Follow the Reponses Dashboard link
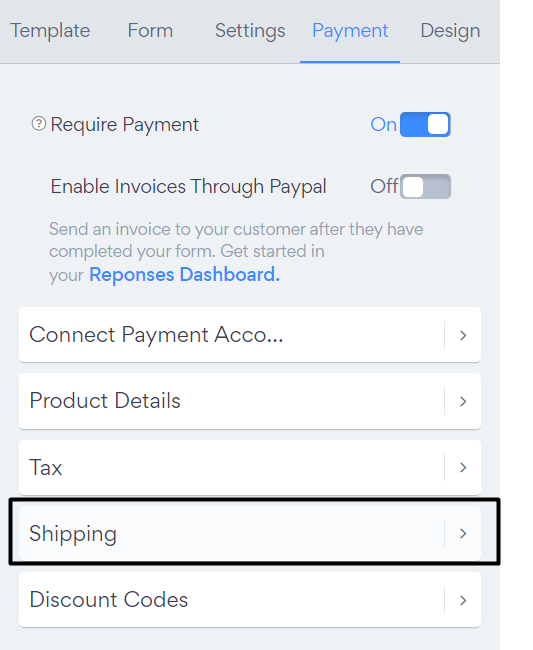This screenshot has height=650, width=533. pyautogui.click(x=184, y=274)
